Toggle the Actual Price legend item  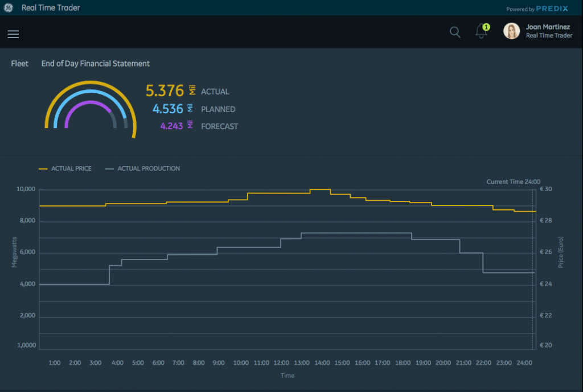coord(65,168)
